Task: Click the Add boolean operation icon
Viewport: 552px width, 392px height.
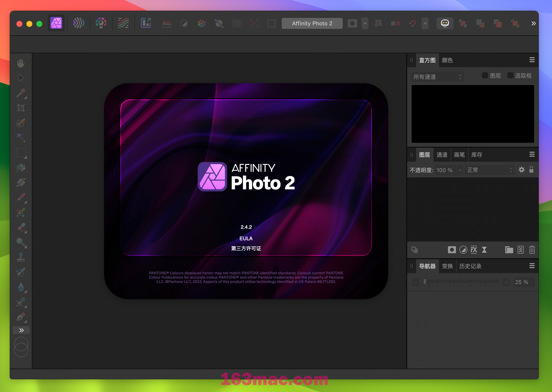Action: [463, 24]
